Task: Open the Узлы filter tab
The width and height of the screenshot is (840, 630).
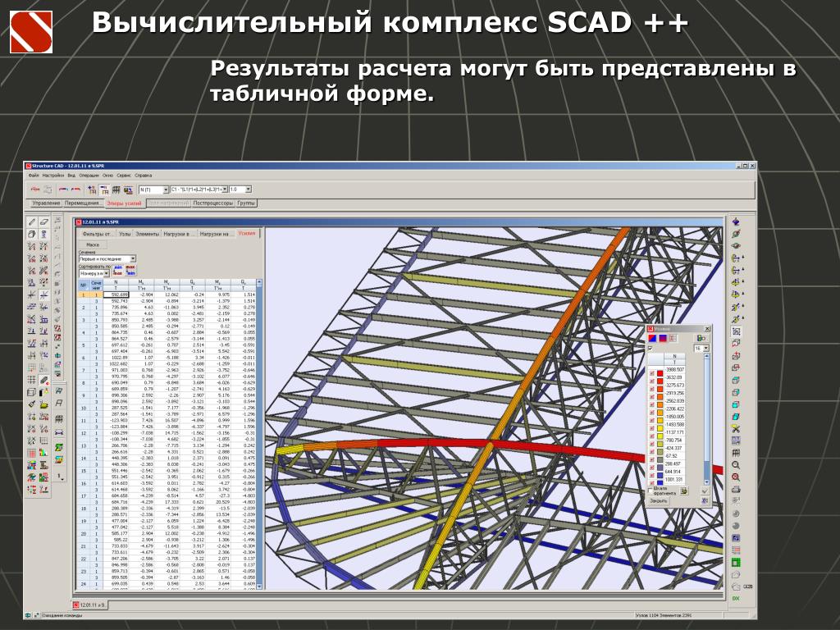Action: (x=125, y=234)
